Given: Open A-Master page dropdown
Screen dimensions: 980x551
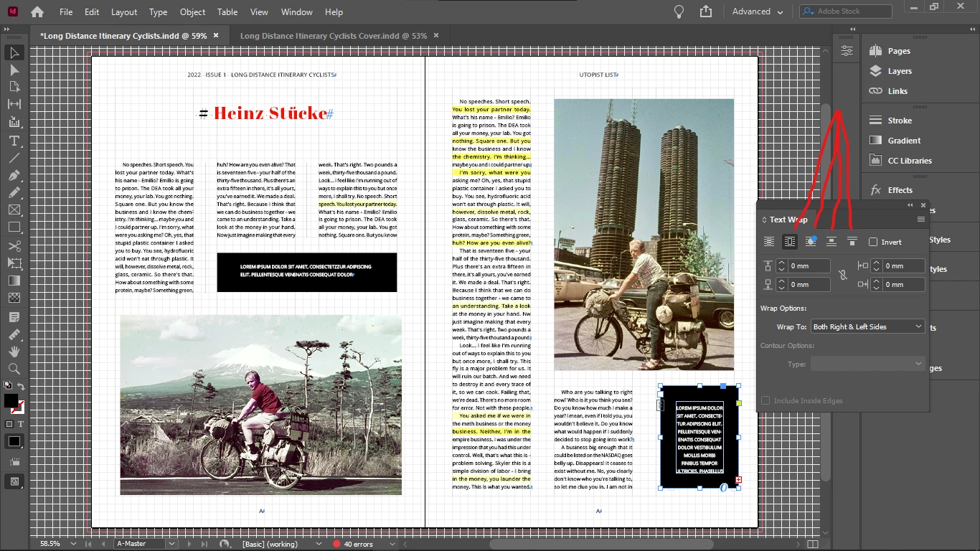Looking at the screenshot, I should 171,545.
